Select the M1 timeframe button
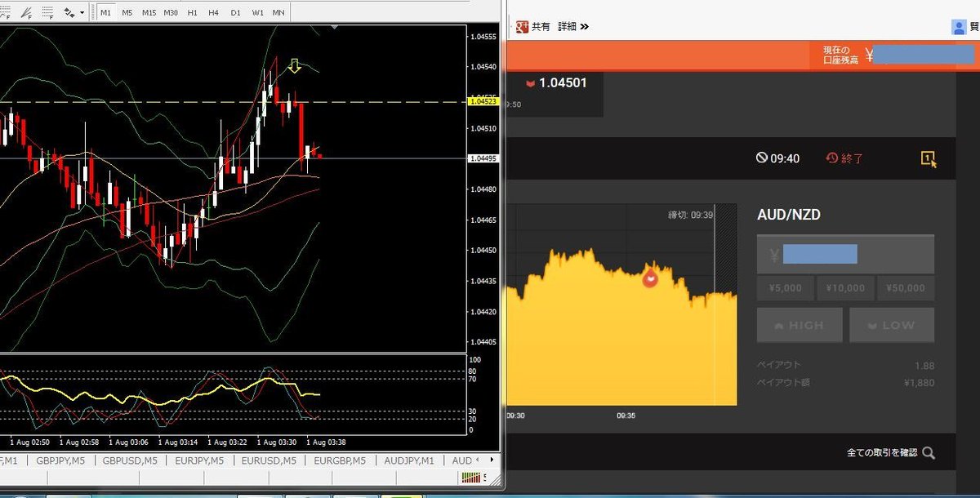This screenshot has width=980, height=498. (x=106, y=13)
